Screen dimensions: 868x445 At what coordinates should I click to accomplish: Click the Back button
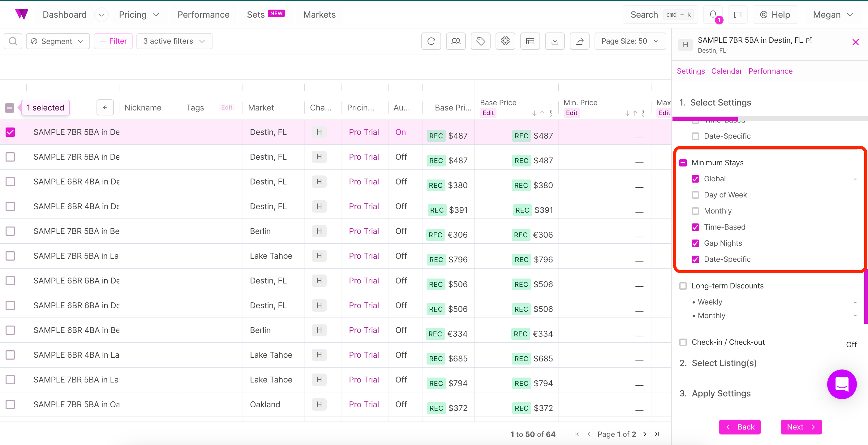(x=740, y=427)
